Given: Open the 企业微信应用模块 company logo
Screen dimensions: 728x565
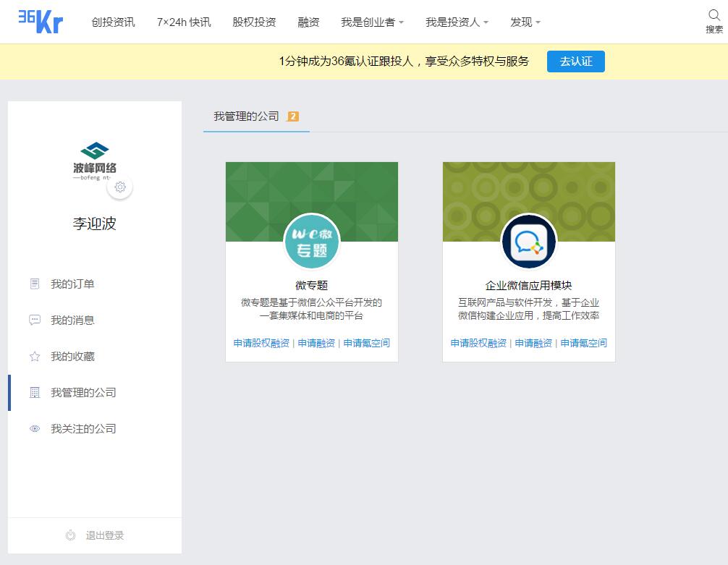Looking at the screenshot, I should click(x=529, y=242).
